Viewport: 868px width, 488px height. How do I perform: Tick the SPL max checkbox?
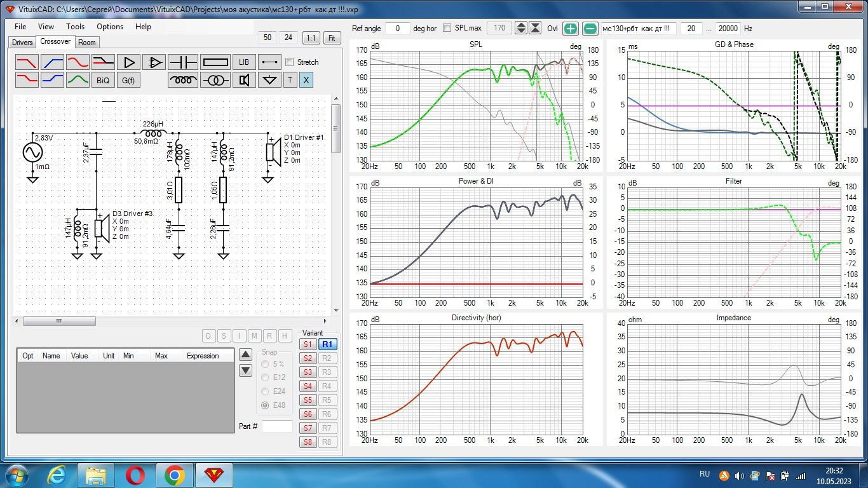(x=447, y=28)
